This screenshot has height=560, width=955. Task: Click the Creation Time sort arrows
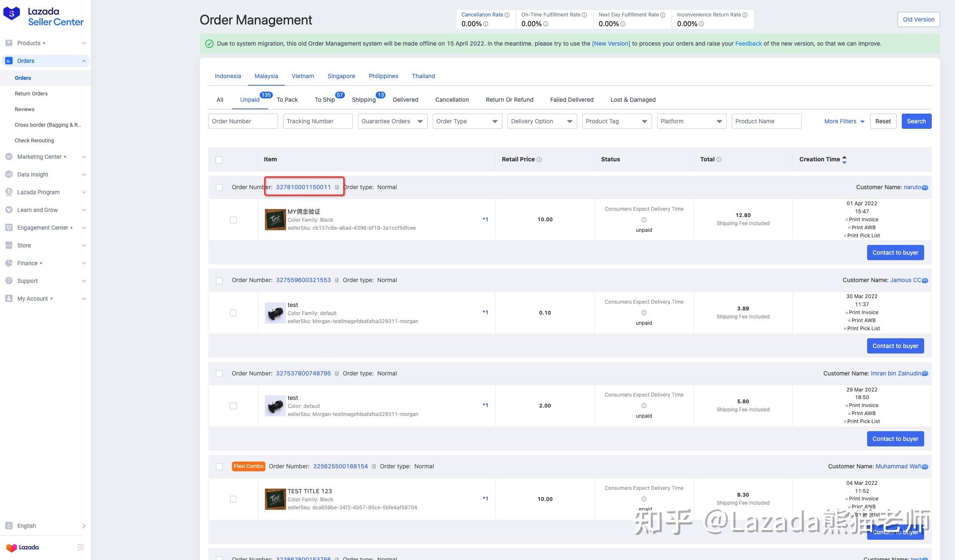844,160
